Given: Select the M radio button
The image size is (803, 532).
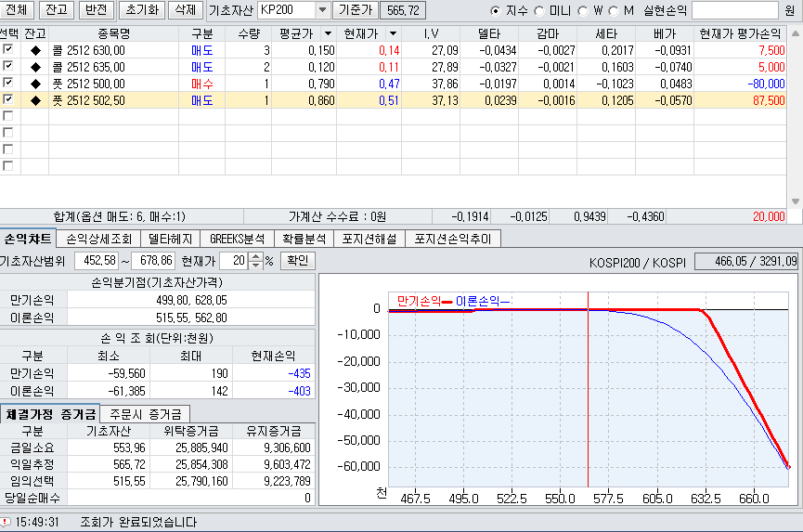Looking at the screenshot, I should click(x=614, y=11).
